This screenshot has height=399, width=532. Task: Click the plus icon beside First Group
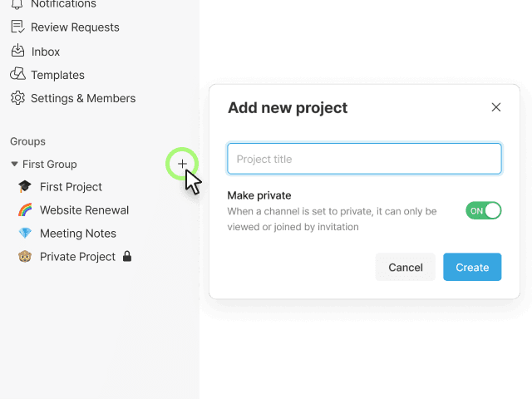[182, 164]
